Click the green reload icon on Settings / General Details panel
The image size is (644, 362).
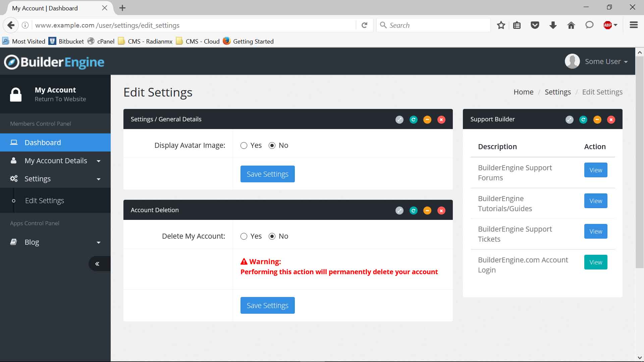(413, 120)
